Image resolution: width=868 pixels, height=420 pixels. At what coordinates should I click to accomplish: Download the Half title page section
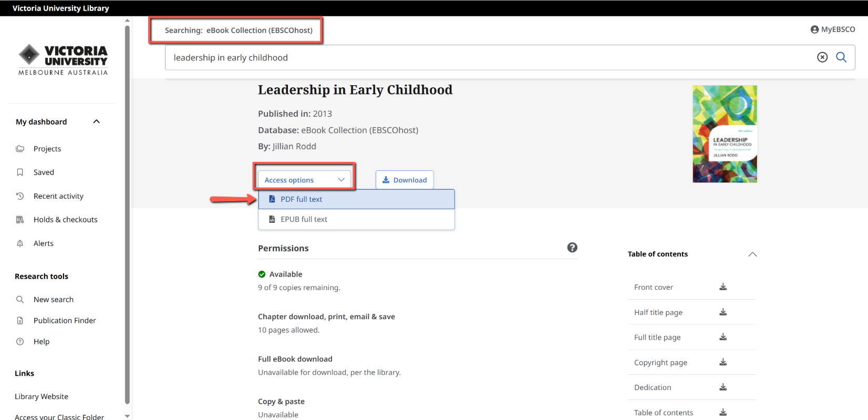click(723, 312)
